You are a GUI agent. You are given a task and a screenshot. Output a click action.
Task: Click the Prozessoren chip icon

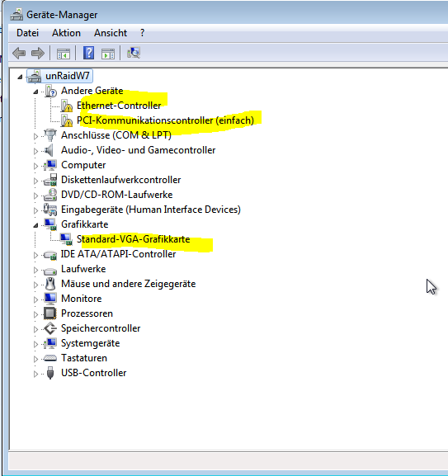50,313
